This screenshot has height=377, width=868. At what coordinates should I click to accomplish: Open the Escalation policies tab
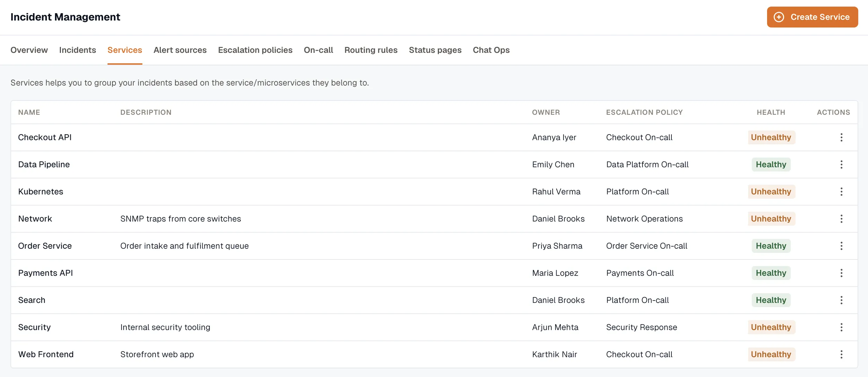(x=255, y=50)
